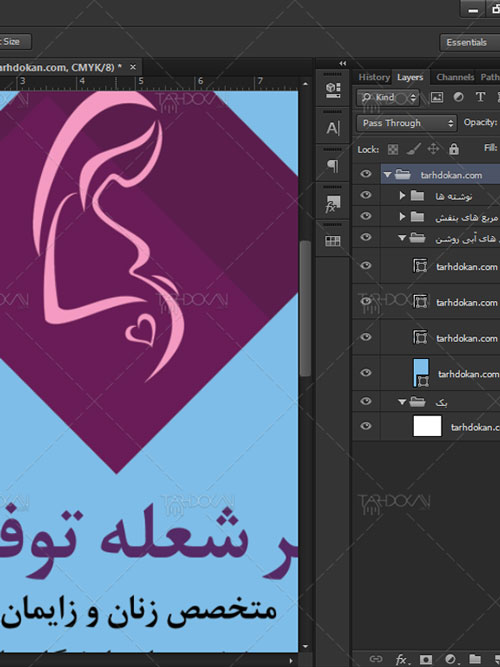Open the Kind filter dropdown
Viewport: 500px width, 667px height.
tap(388, 97)
